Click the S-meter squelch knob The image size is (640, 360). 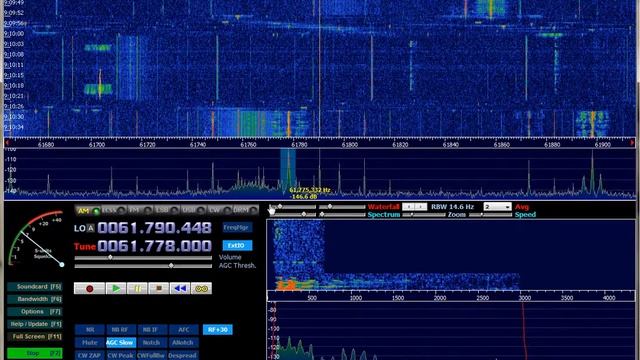pyautogui.click(x=62, y=264)
